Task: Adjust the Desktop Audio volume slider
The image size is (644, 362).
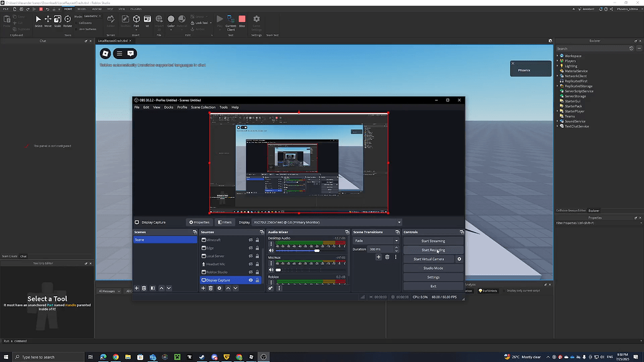Action: tap(317, 250)
